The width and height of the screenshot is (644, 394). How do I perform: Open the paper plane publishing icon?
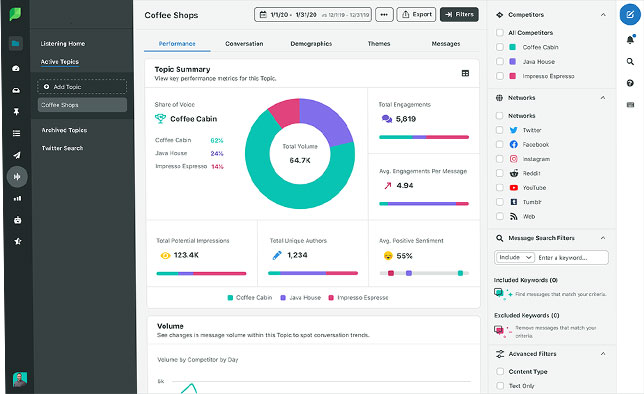(16, 155)
